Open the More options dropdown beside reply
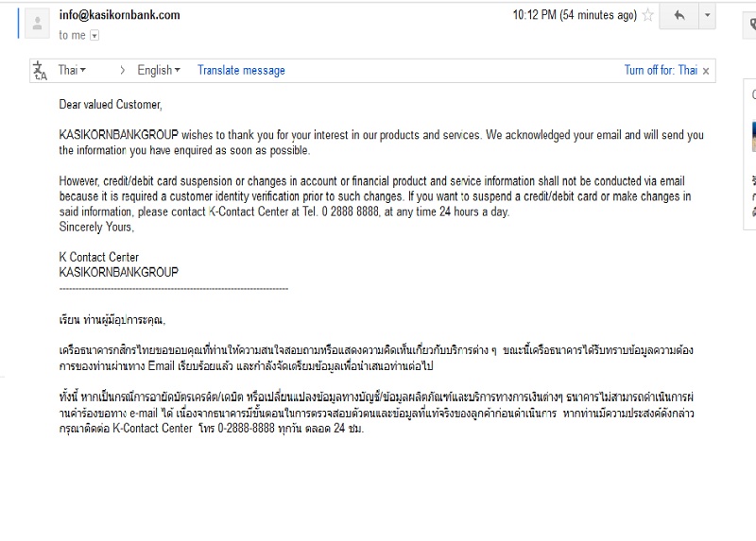The height and width of the screenshot is (541, 756). pos(708,16)
